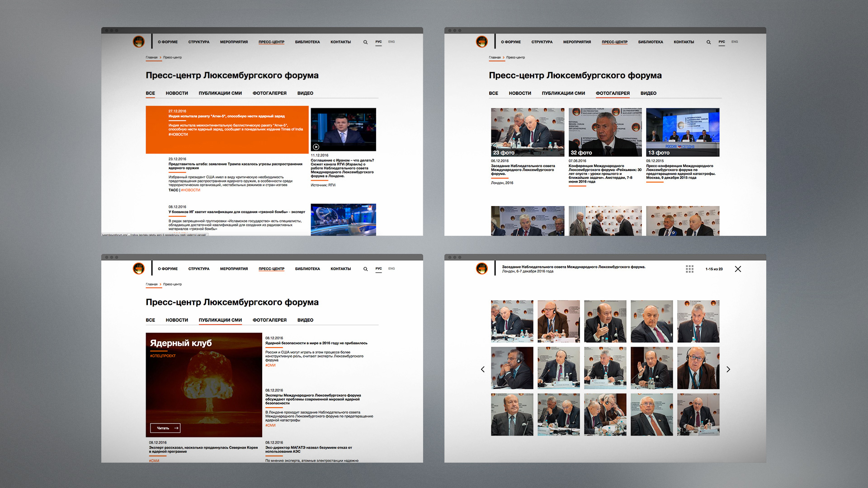Image resolution: width=868 pixels, height=488 pixels.
Task: Switch to ENG language in bottom-left window
Action: pos(392,268)
